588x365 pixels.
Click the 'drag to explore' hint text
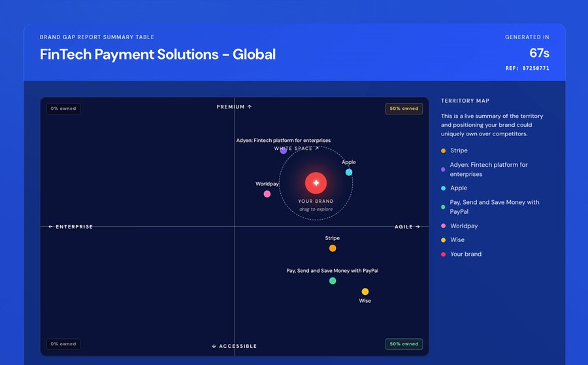pos(316,209)
